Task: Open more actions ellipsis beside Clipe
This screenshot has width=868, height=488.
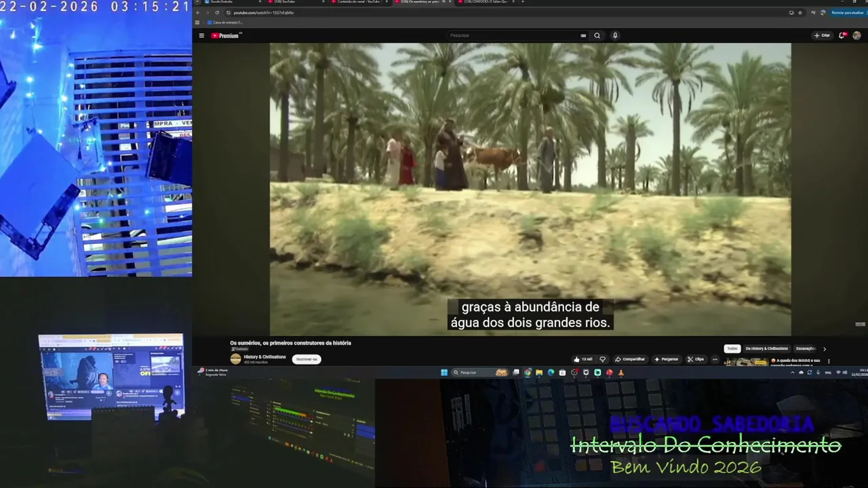Action: [x=714, y=359]
